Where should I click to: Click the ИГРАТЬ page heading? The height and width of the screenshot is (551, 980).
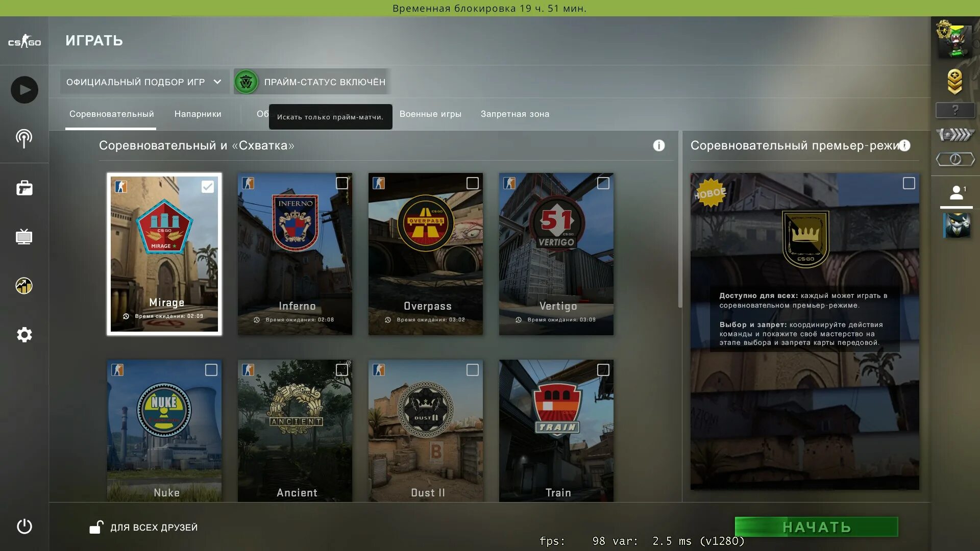[94, 41]
